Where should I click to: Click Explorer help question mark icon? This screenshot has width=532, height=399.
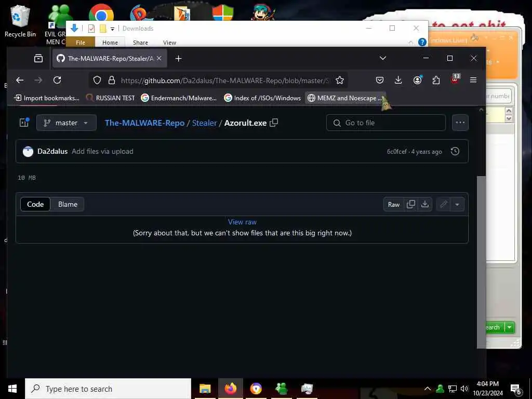coord(422,42)
